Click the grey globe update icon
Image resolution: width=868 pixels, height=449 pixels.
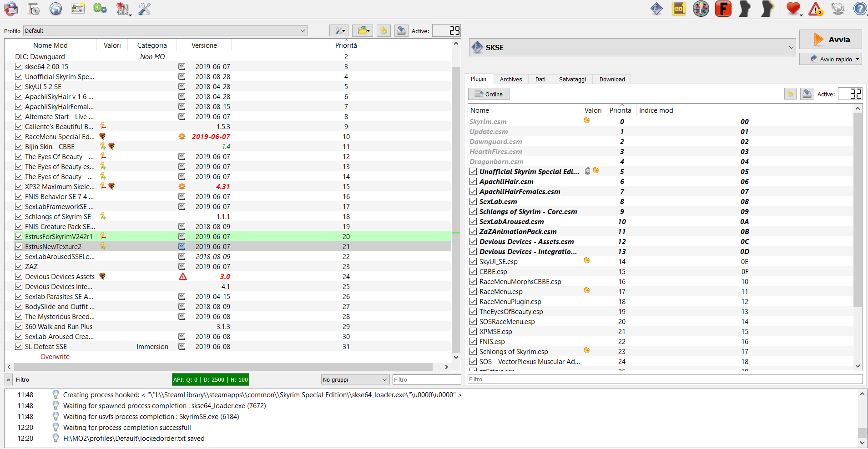click(838, 9)
